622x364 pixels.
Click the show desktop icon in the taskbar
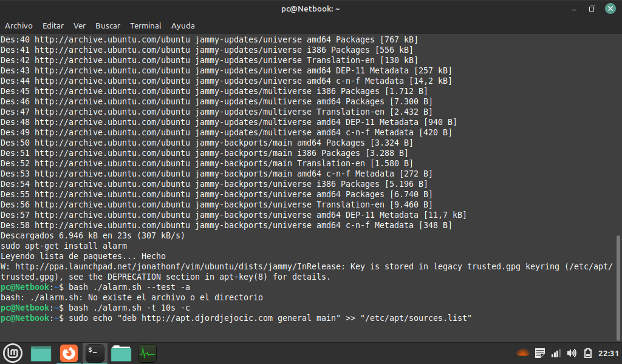pos(41,353)
